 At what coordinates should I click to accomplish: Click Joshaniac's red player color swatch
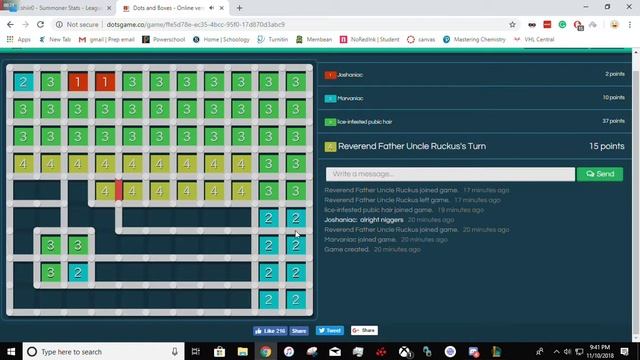(330, 75)
